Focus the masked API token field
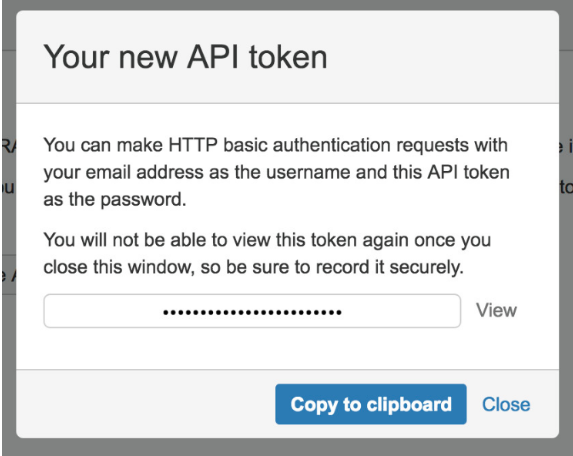This screenshot has width=573, height=456. (252, 311)
